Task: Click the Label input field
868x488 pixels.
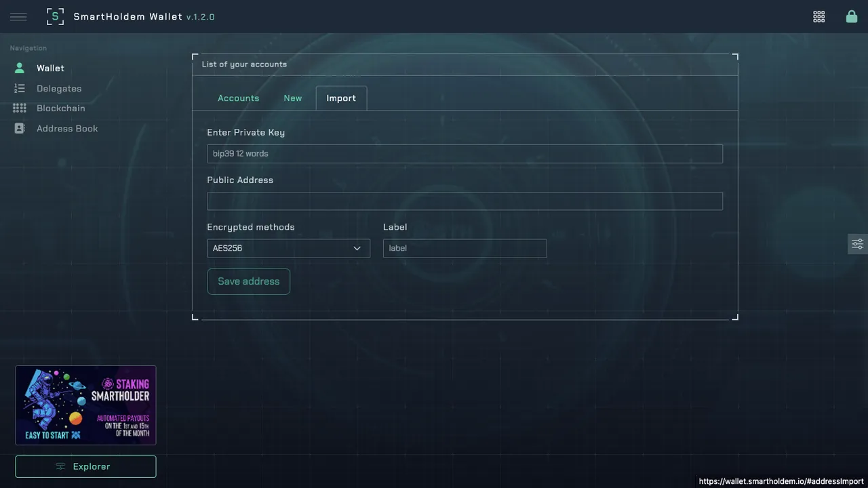Action: click(x=465, y=248)
